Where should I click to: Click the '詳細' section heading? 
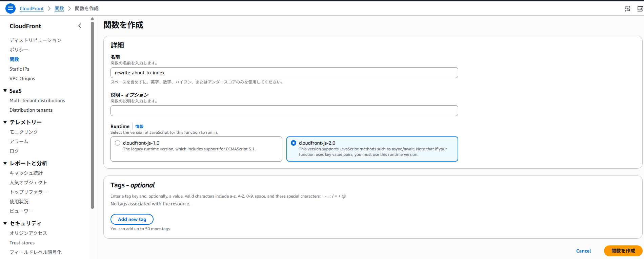[117, 45]
